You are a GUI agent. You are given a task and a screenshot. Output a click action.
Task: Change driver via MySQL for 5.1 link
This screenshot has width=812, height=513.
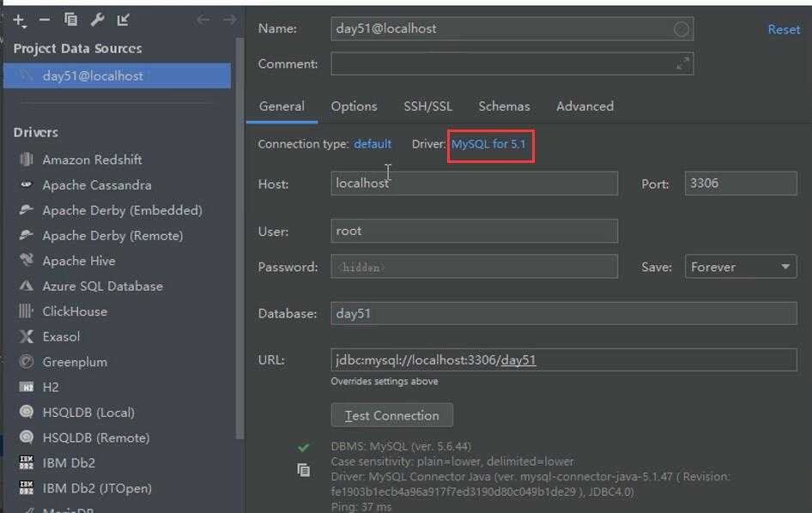click(488, 144)
